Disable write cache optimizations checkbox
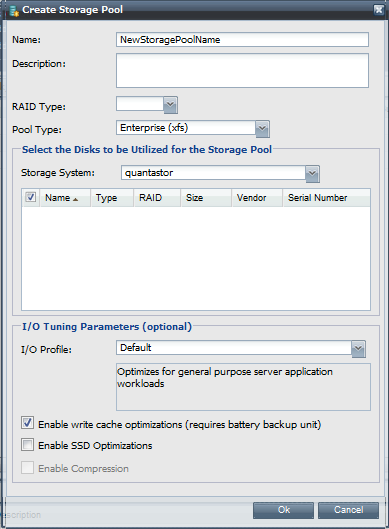The width and height of the screenshot is (389, 529). point(27,423)
